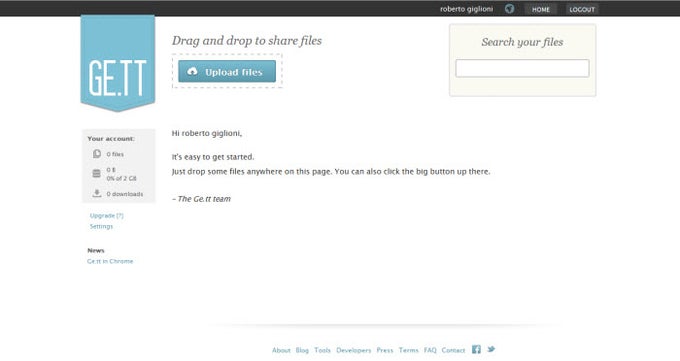Open the Twitter bird icon in footer
Image resolution: width=680 pixels, height=361 pixels.
tap(491, 349)
